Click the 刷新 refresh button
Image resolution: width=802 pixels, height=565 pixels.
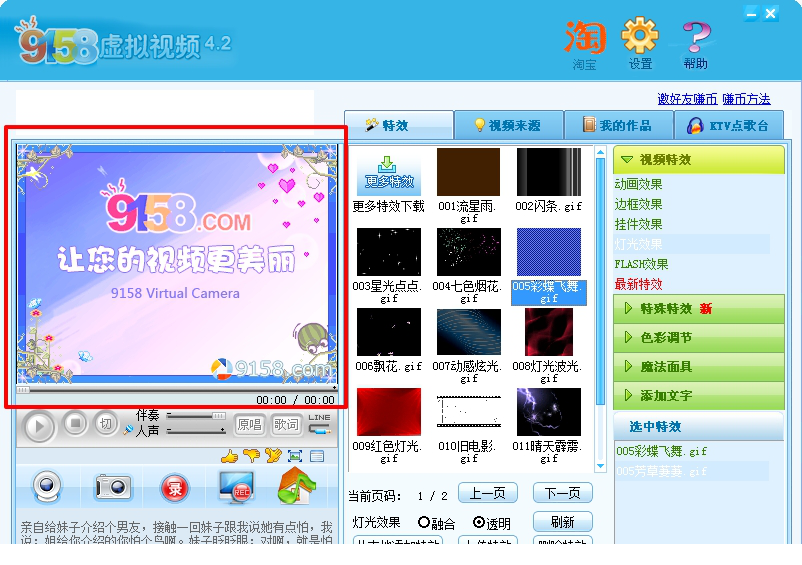tap(563, 522)
